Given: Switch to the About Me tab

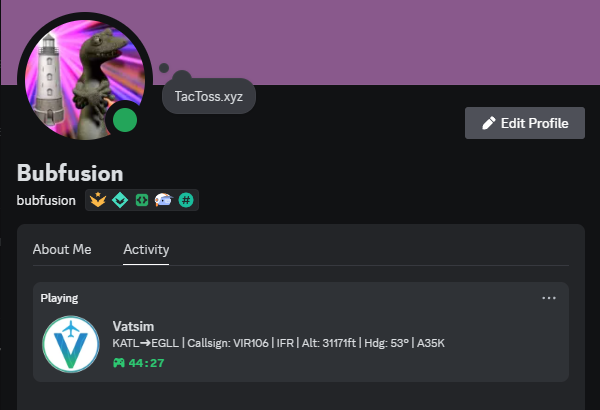Looking at the screenshot, I should coord(62,249).
